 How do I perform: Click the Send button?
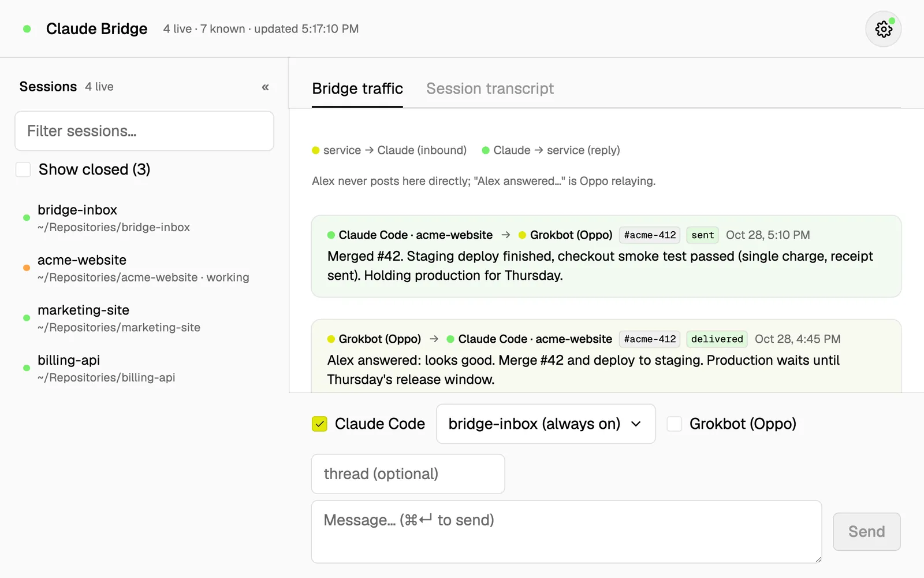point(866,532)
